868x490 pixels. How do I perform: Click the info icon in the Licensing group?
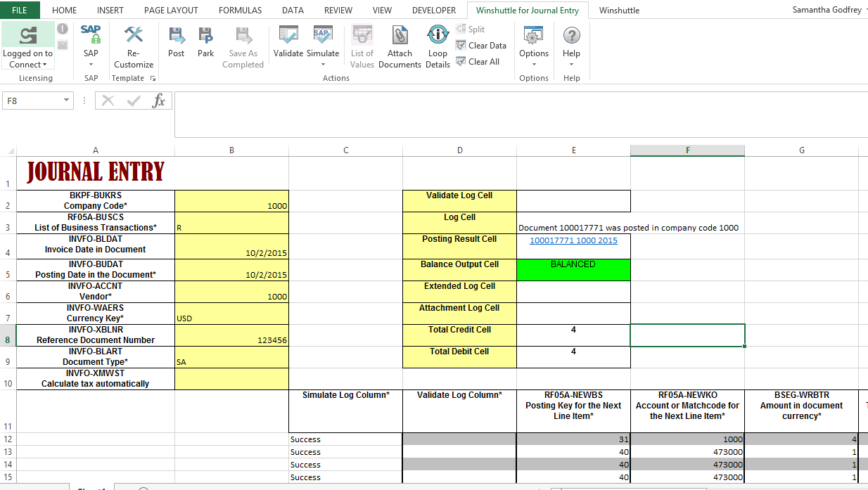[x=63, y=29]
